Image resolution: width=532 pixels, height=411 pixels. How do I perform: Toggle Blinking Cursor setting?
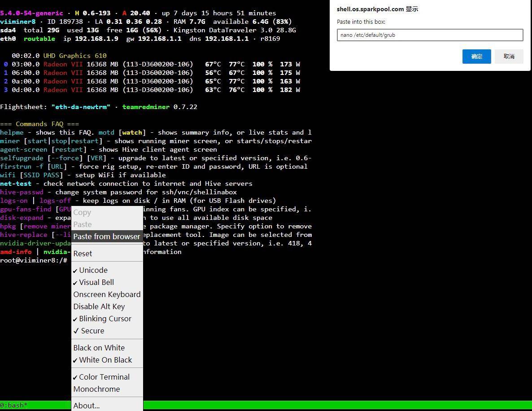[x=105, y=319]
